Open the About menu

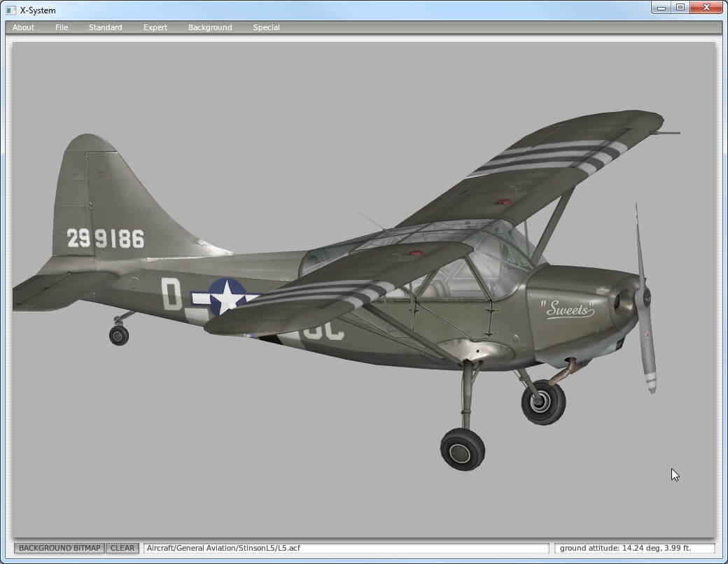click(23, 27)
